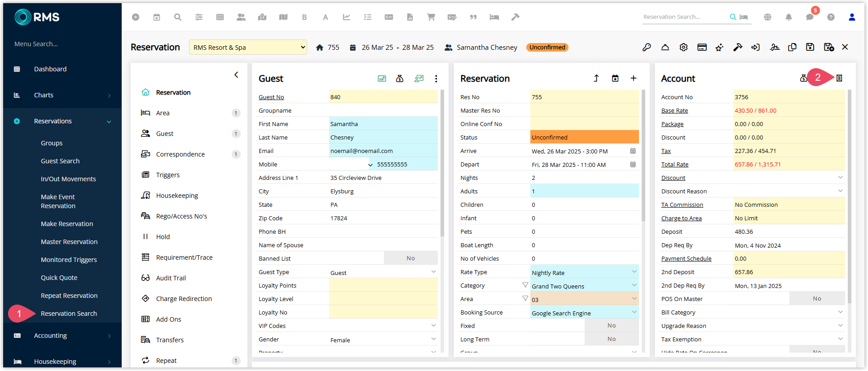Expand the Bill Category dropdown
The image size is (868, 371).
point(840,312)
